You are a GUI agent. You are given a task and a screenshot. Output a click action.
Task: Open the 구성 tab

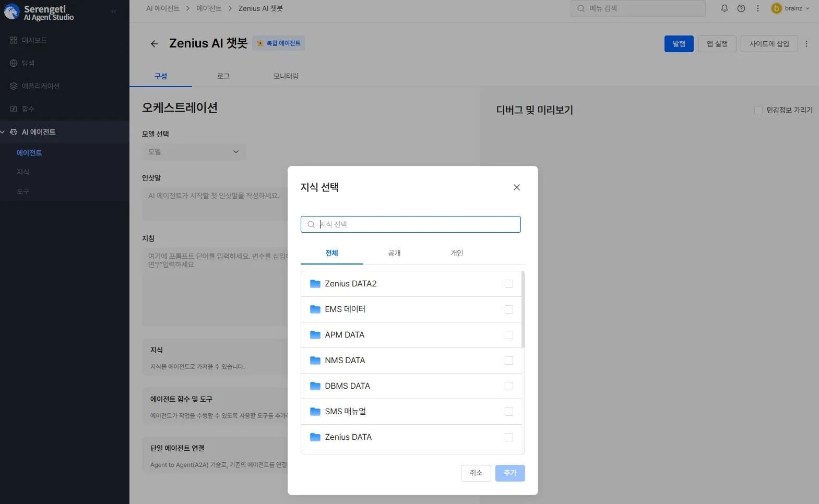(x=161, y=76)
